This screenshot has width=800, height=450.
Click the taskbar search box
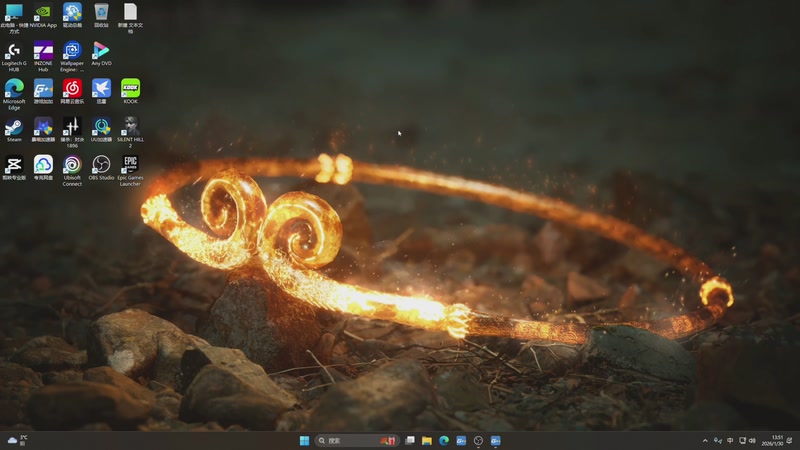click(356, 440)
